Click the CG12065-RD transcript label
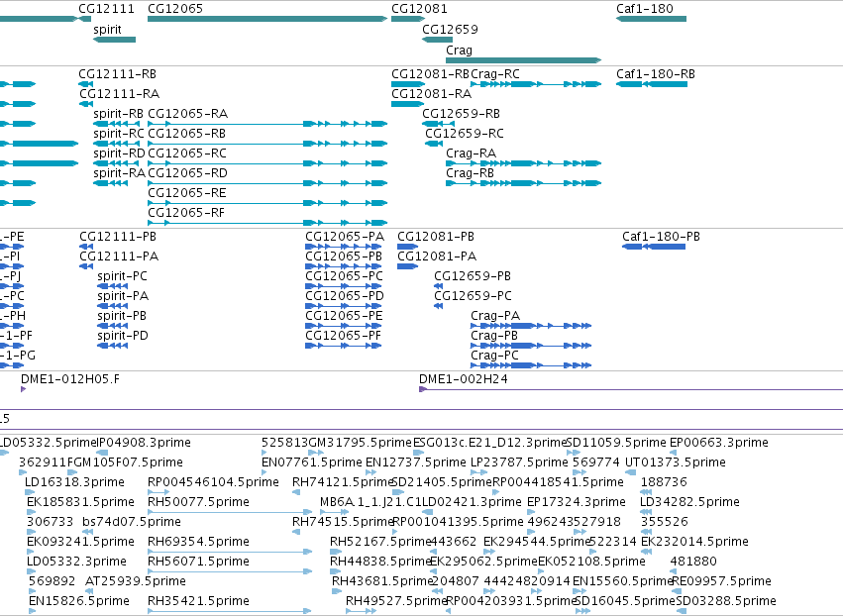The image size is (843, 616). coord(187,173)
